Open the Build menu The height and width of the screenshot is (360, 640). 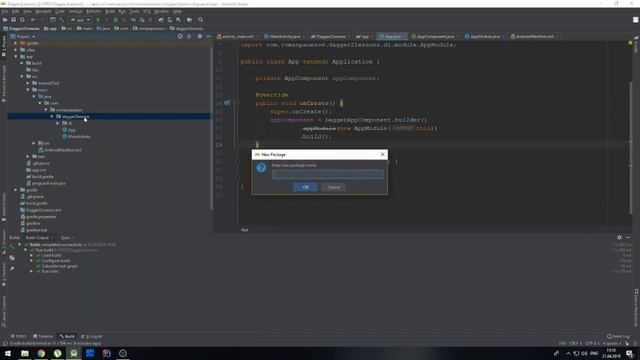[110, 11]
